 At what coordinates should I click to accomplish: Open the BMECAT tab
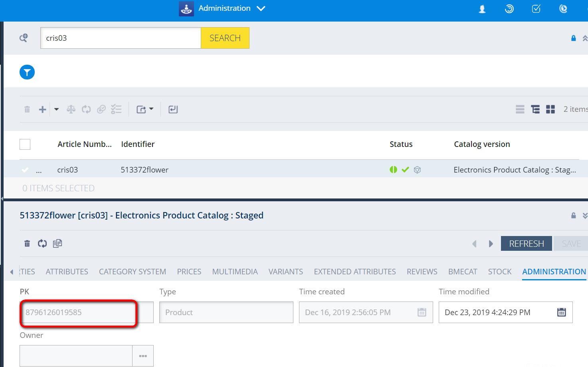click(x=463, y=272)
